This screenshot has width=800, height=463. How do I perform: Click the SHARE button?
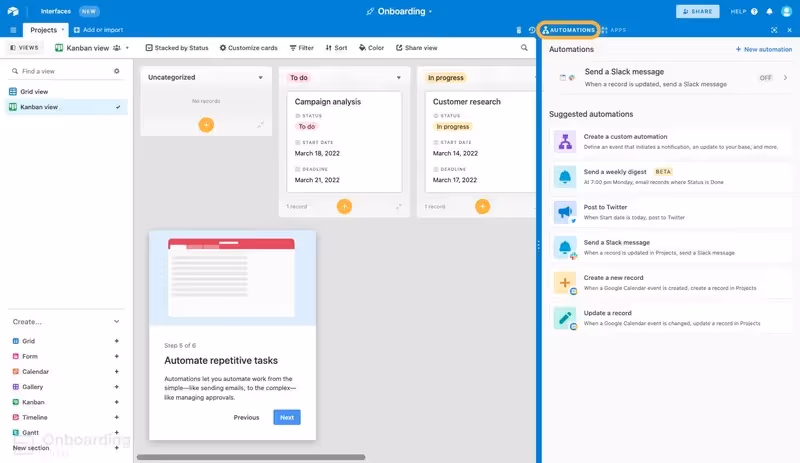697,11
